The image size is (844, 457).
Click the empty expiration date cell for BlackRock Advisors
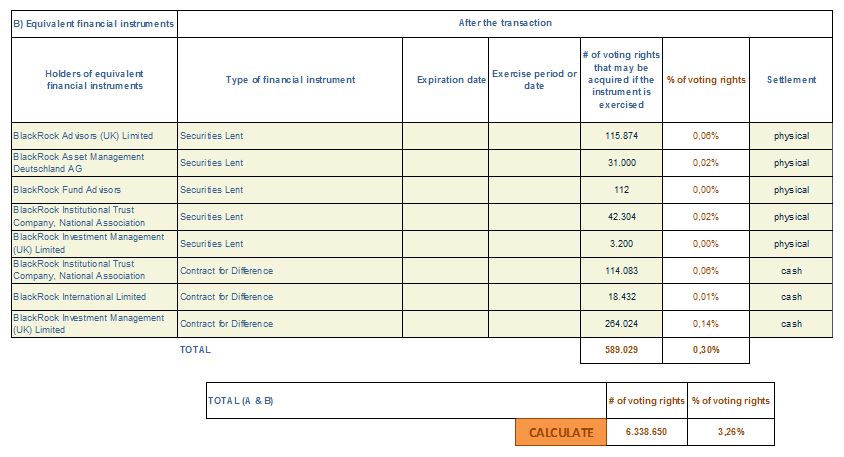click(445, 136)
